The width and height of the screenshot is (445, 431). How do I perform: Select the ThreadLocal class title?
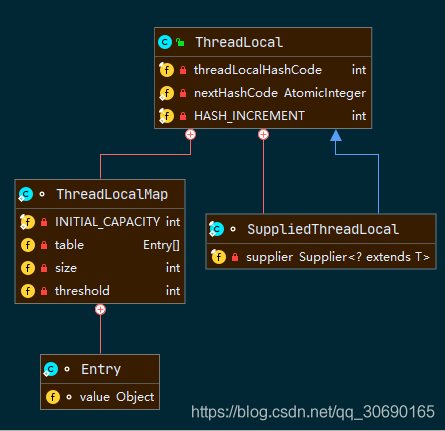tap(239, 42)
